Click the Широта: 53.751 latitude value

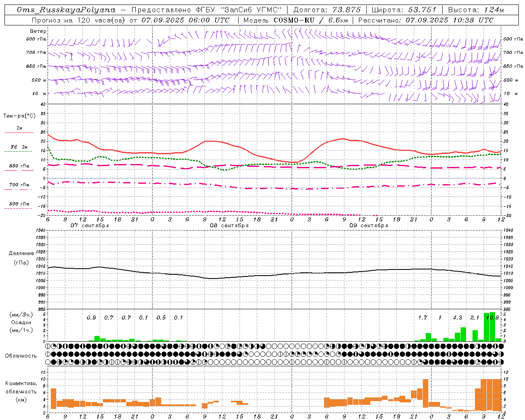click(404, 10)
